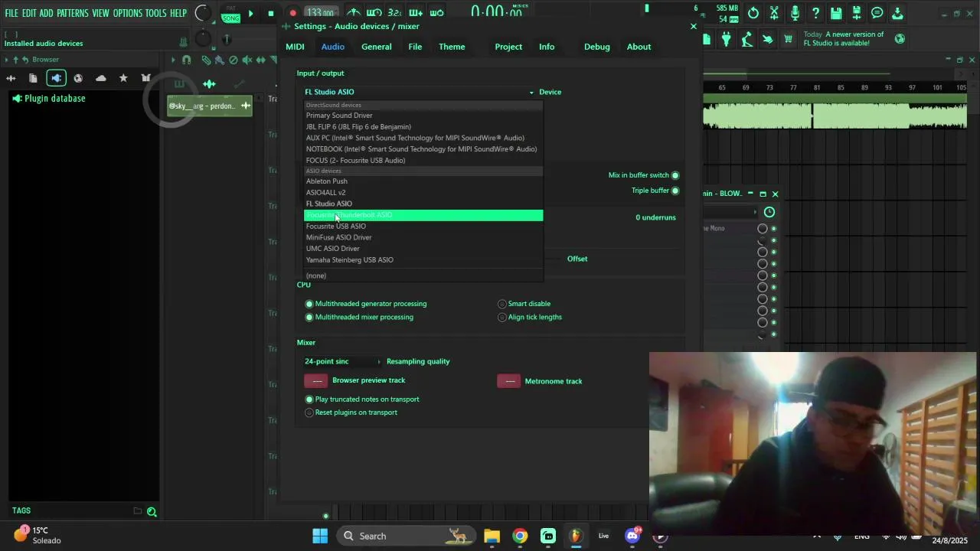This screenshot has width=980, height=551.
Task: Open the PATTERNS menu
Action: [72, 13]
